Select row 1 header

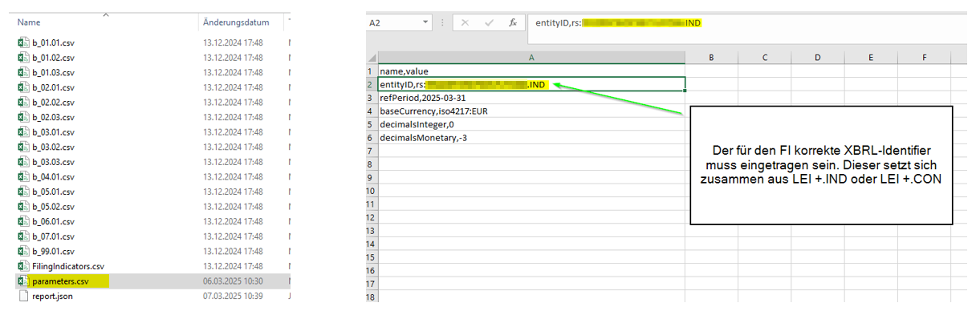coord(372,71)
